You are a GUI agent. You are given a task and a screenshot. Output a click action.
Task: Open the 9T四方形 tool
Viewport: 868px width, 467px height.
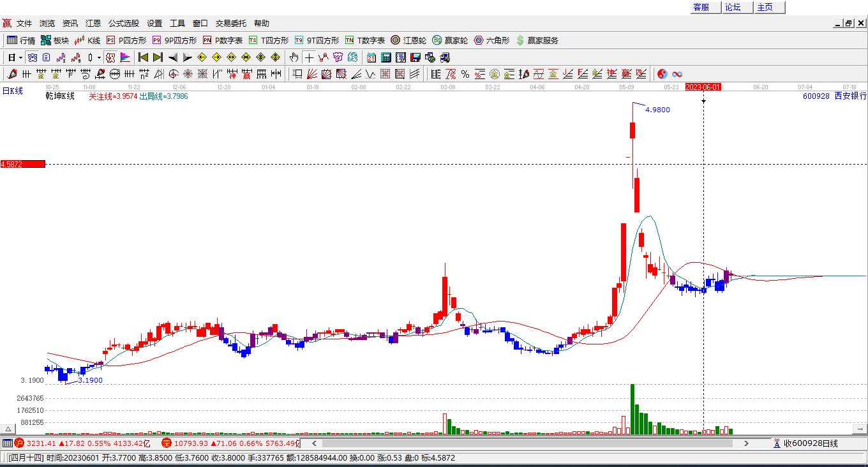point(317,40)
